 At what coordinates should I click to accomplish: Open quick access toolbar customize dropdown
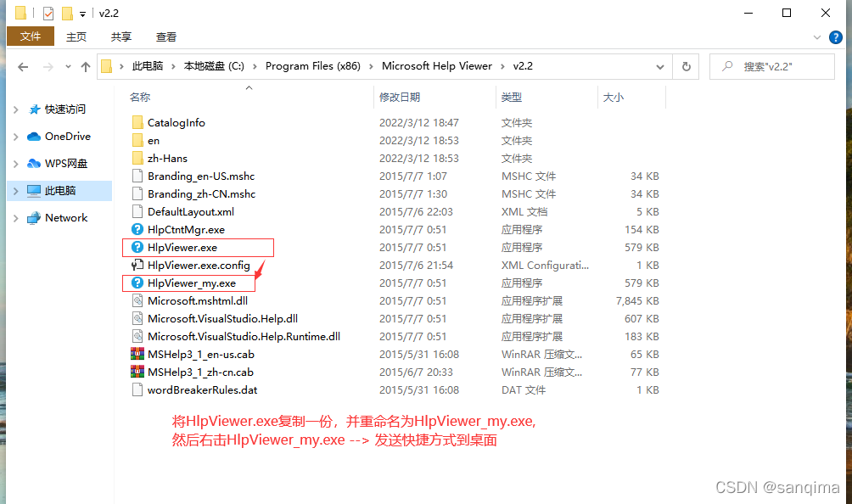coord(82,14)
